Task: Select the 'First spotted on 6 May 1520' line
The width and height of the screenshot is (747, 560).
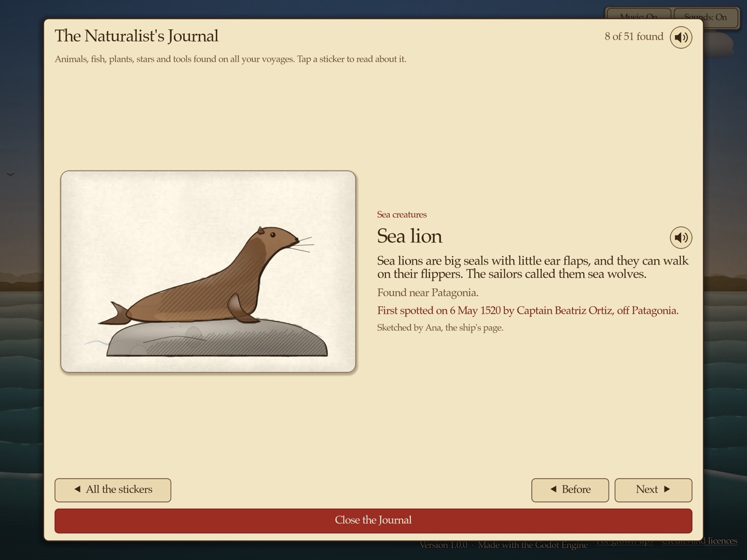Action: [528, 311]
